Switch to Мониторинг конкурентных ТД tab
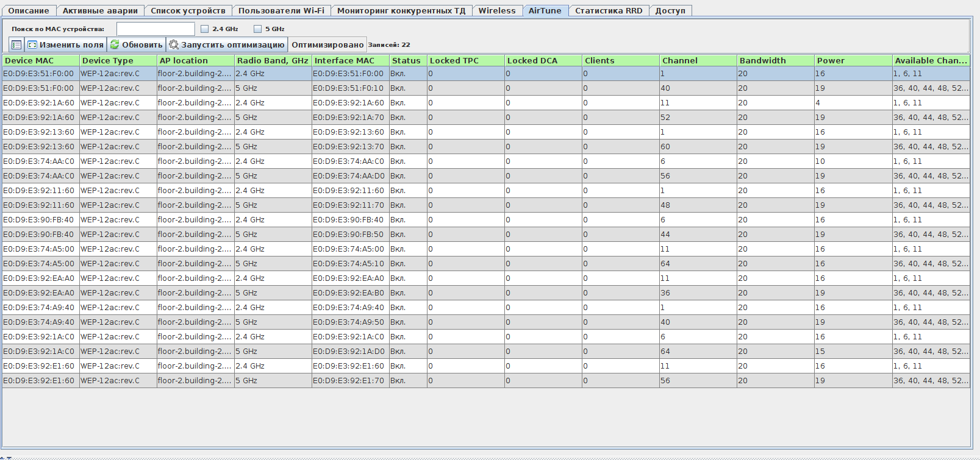Screen dimensions: 980x460 pyautogui.click(x=401, y=10)
